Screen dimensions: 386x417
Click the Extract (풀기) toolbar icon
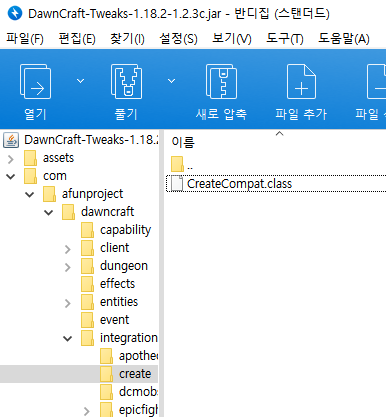pyautogui.click(x=126, y=82)
